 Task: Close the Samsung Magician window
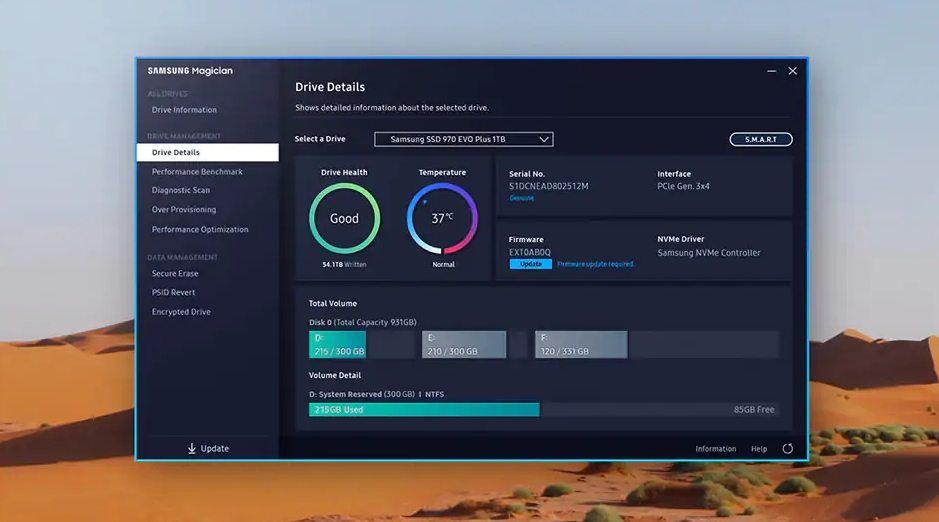pyautogui.click(x=792, y=71)
